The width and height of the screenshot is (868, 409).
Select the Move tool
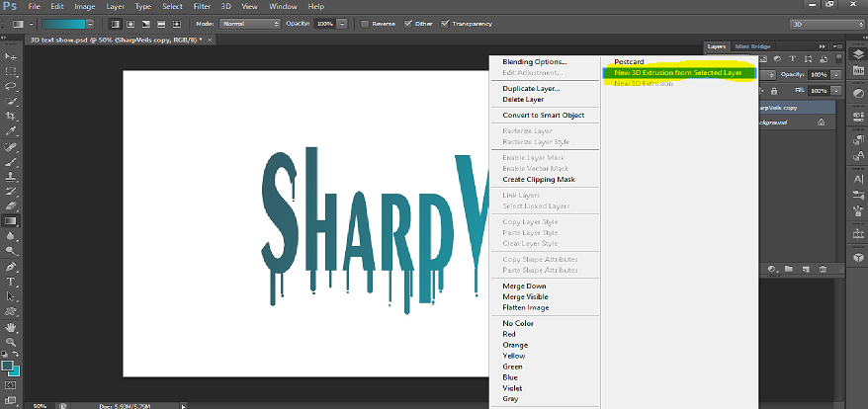11,57
